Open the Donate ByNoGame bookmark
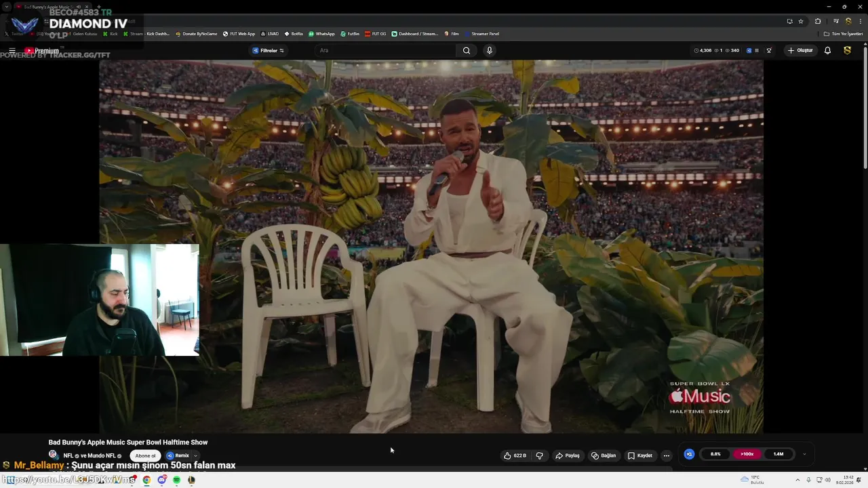The height and width of the screenshot is (488, 868). (197, 33)
